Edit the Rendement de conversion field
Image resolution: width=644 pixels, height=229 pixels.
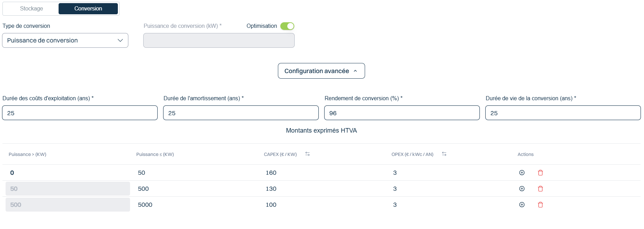pos(402,113)
